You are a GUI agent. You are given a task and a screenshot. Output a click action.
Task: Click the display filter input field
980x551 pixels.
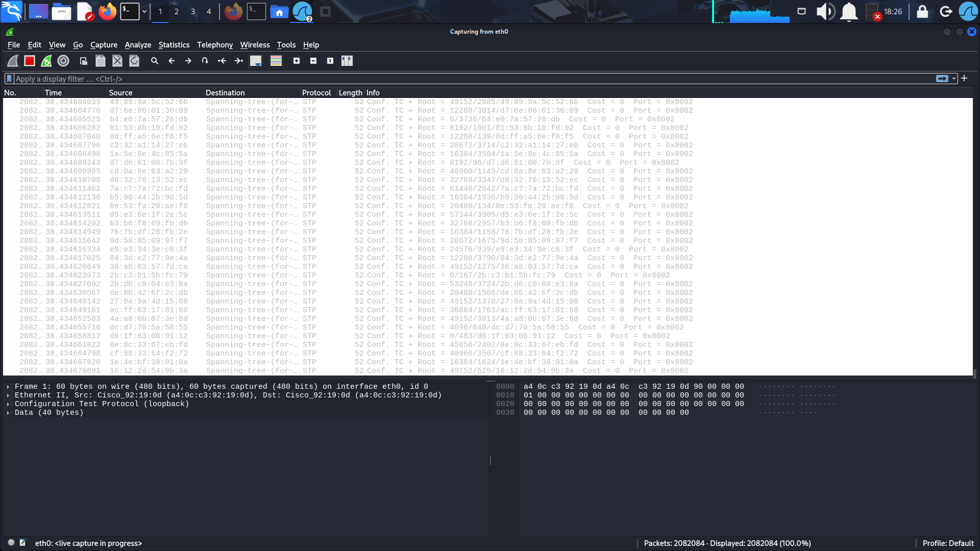(474, 79)
